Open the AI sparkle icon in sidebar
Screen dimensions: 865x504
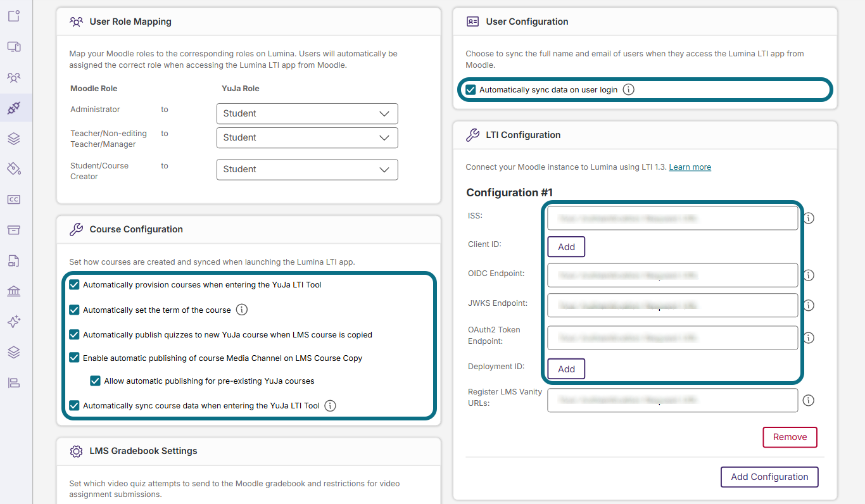point(14,322)
